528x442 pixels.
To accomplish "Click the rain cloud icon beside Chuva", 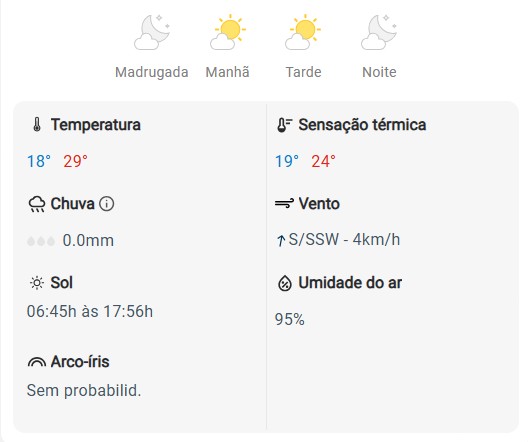I will pyautogui.click(x=37, y=204).
